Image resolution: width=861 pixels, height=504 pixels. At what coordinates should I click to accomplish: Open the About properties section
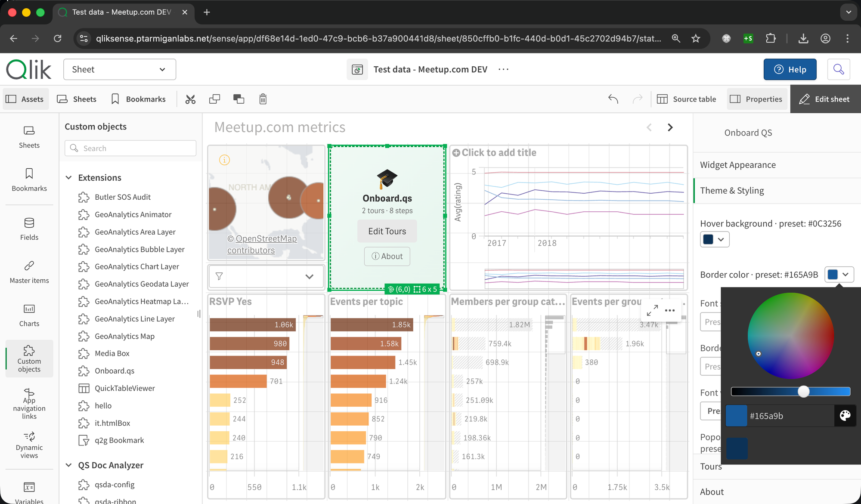click(x=712, y=492)
